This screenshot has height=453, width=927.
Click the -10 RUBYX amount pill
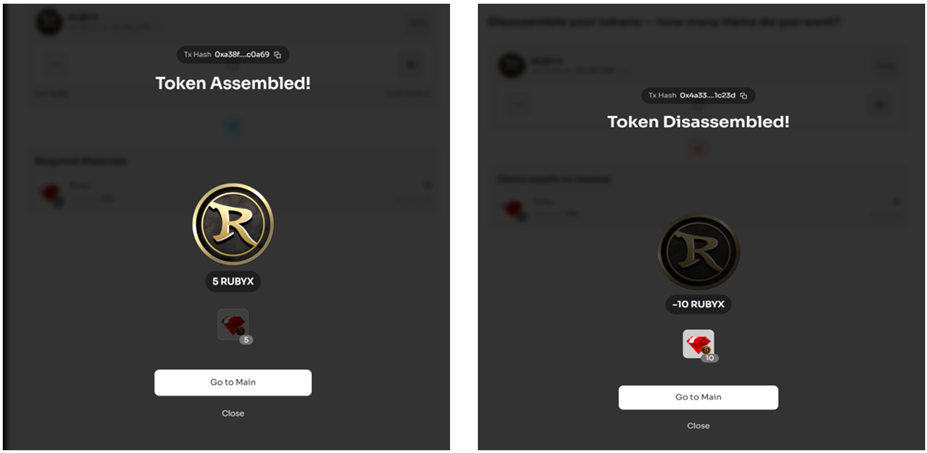click(x=698, y=304)
